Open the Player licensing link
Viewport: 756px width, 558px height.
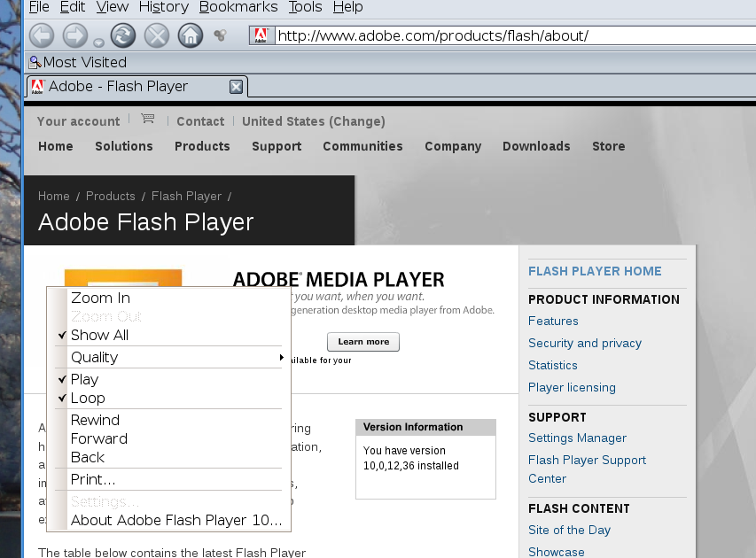(x=572, y=387)
